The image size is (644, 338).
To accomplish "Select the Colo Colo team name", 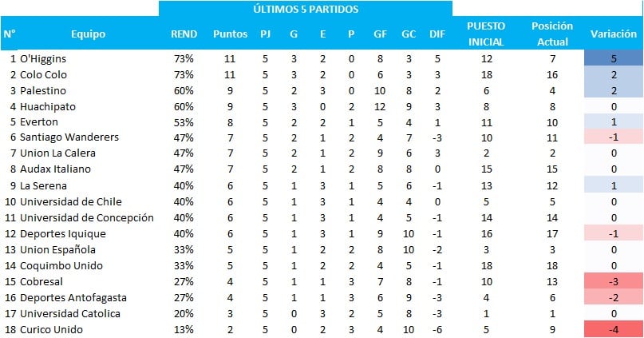I will click(x=43, y=74).
